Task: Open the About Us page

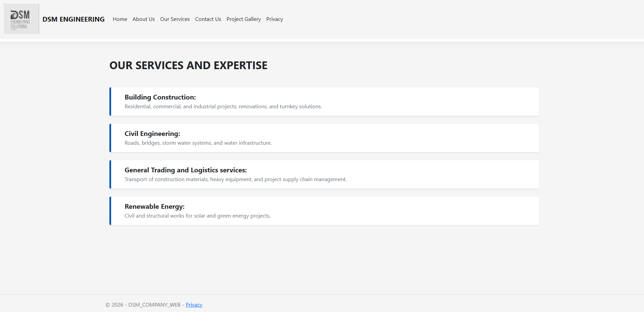Action: point(144,19)
